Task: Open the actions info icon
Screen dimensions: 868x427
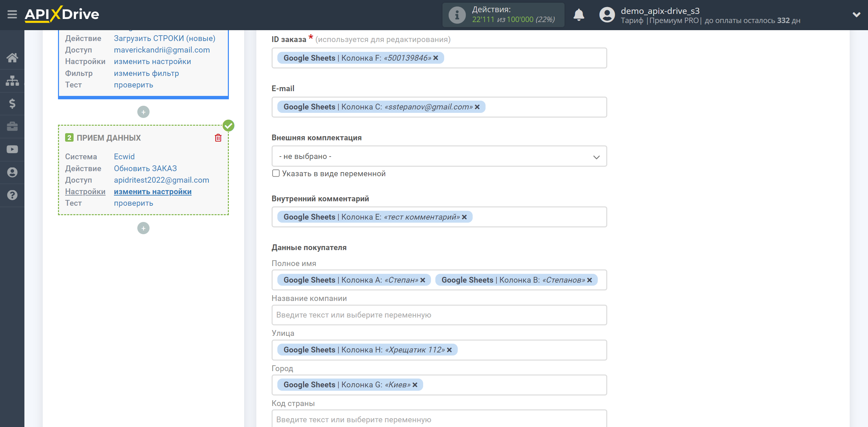Action: coord(457,15)
